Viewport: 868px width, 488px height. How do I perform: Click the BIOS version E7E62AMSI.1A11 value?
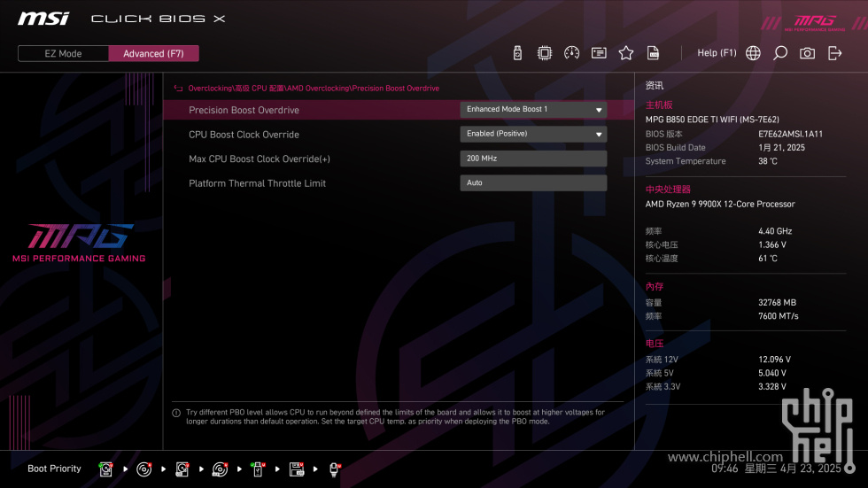(790, 134)
